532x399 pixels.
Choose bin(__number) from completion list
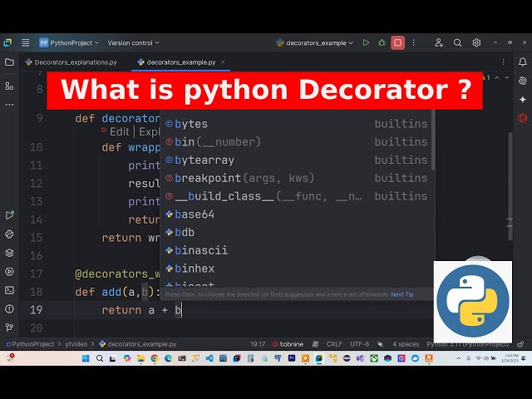[296, 142]
